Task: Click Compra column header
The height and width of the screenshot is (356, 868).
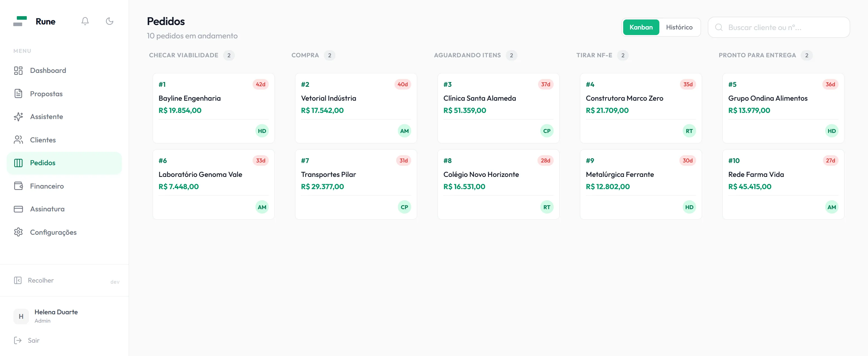Action: 305,55
